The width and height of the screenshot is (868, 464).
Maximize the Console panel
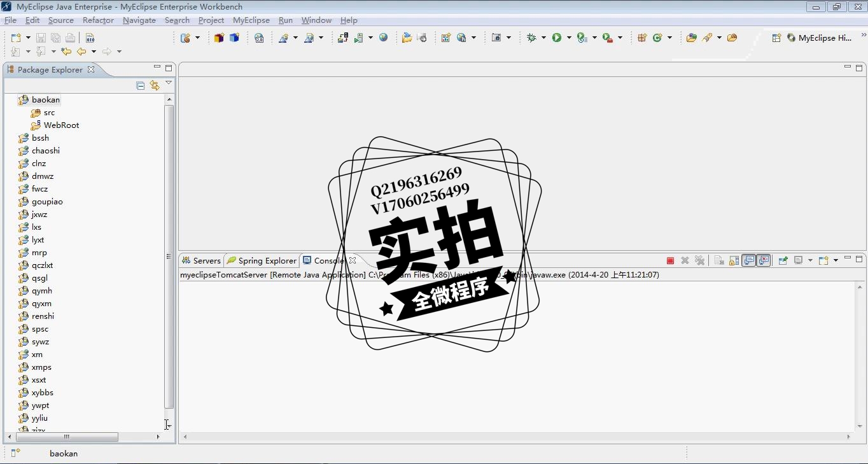(x=859, y=259)
